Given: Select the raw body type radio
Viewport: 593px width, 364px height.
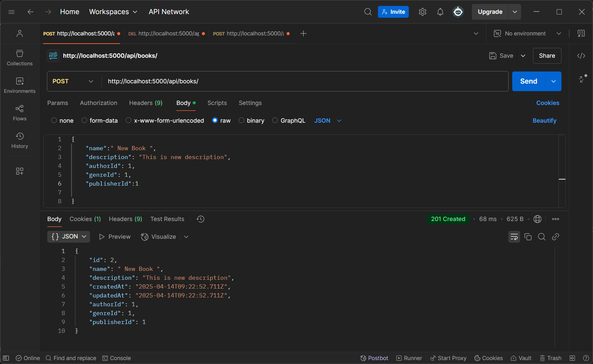Looking at the screenshot, I should coord(215,120).
